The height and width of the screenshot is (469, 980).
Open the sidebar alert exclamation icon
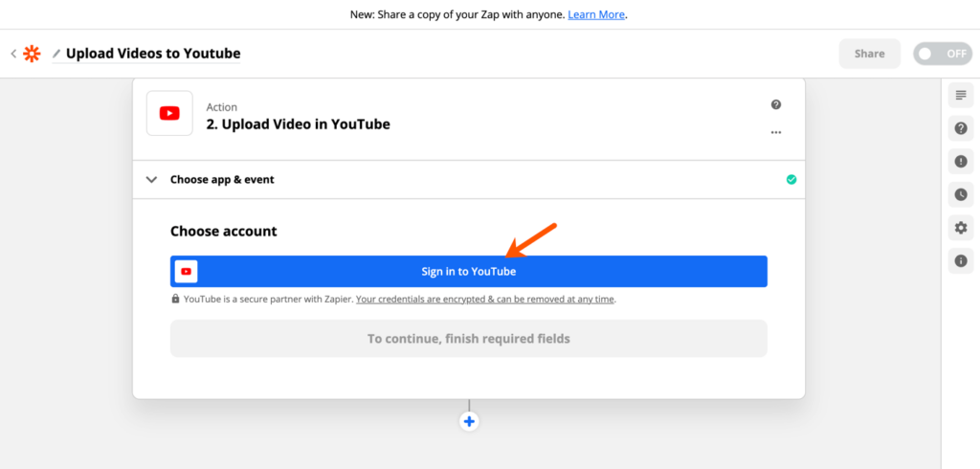961,162
